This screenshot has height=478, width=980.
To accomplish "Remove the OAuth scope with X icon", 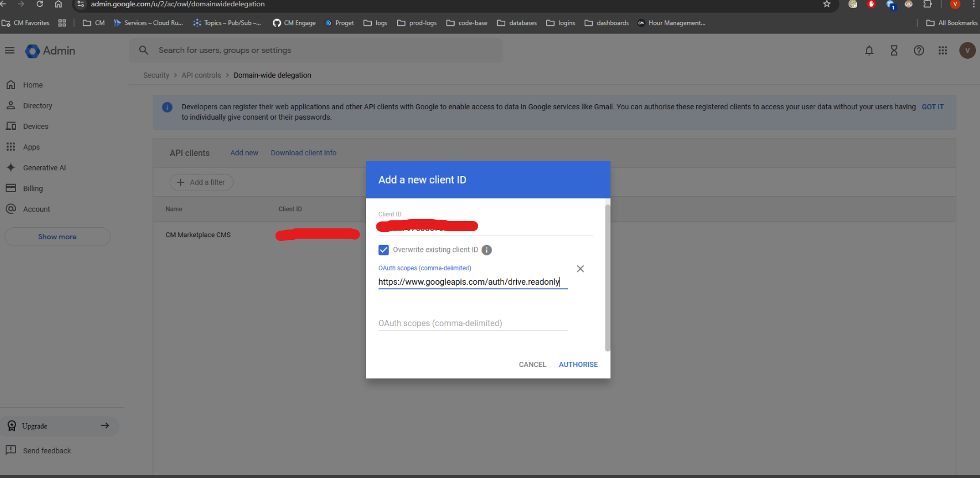I will (580, 269).
